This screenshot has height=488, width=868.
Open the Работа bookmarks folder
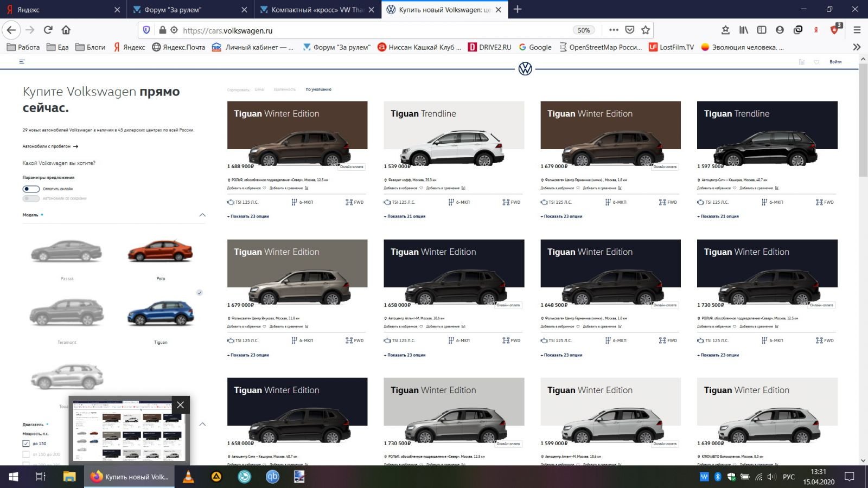coord(23,47)
